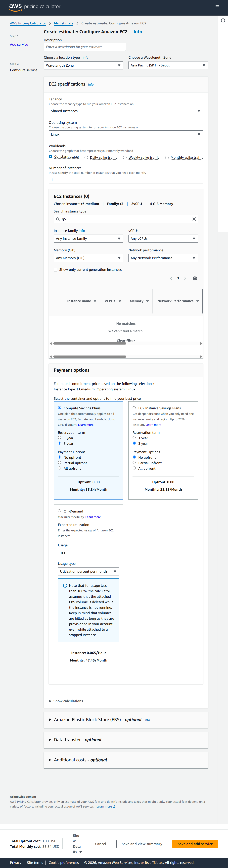
Task: Click Save and add service button
Action: coord(195,844)
